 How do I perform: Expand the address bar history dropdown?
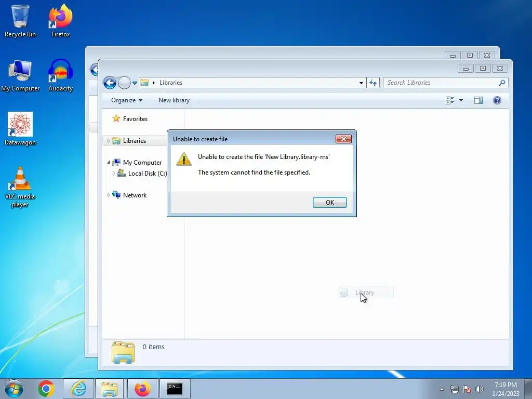coord(361,83)
